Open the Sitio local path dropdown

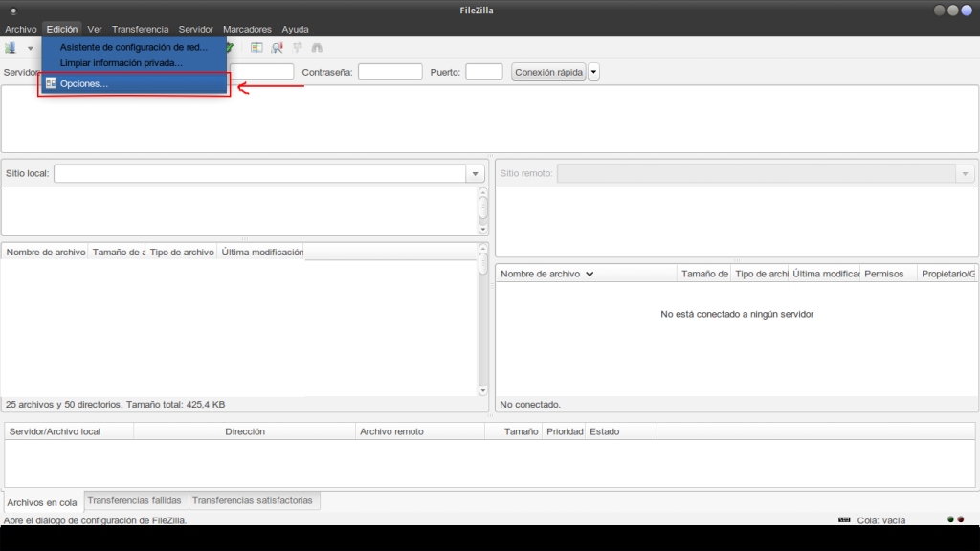coord(475,174)
